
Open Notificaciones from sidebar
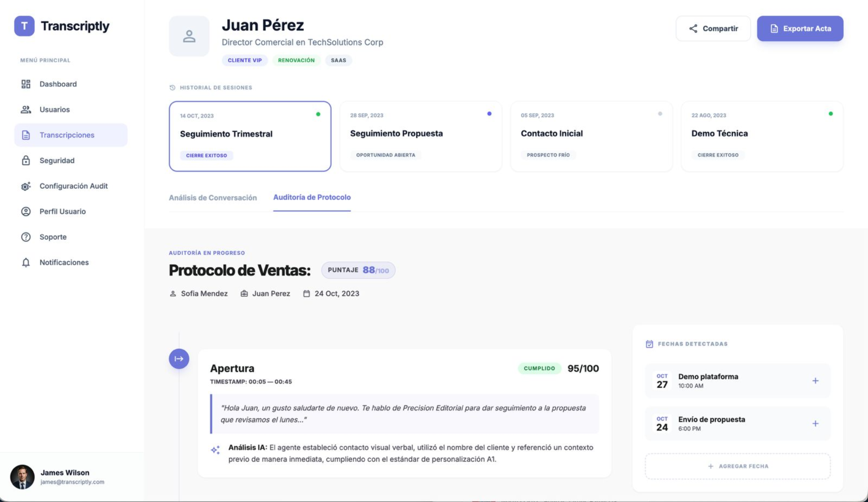[71, 263]
